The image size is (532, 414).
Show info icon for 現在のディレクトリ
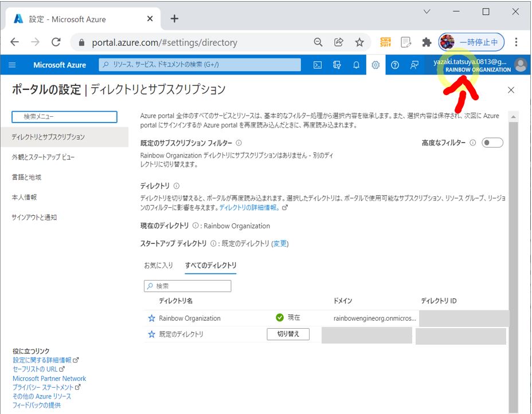tap(195, 225)
